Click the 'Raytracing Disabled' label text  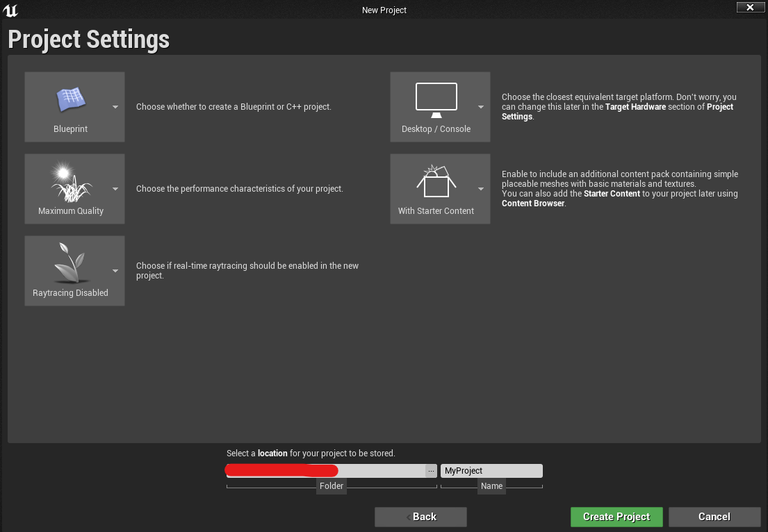coord(70,292)
